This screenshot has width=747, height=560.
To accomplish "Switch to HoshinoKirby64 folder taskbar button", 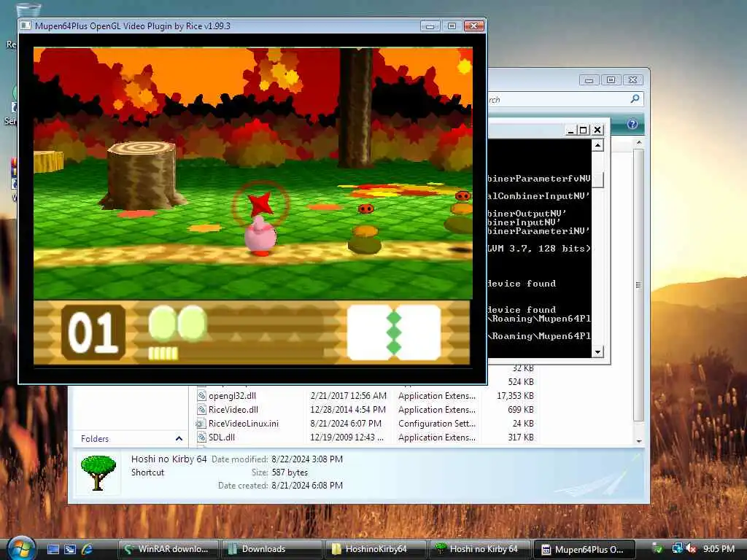I will [375, 549].
